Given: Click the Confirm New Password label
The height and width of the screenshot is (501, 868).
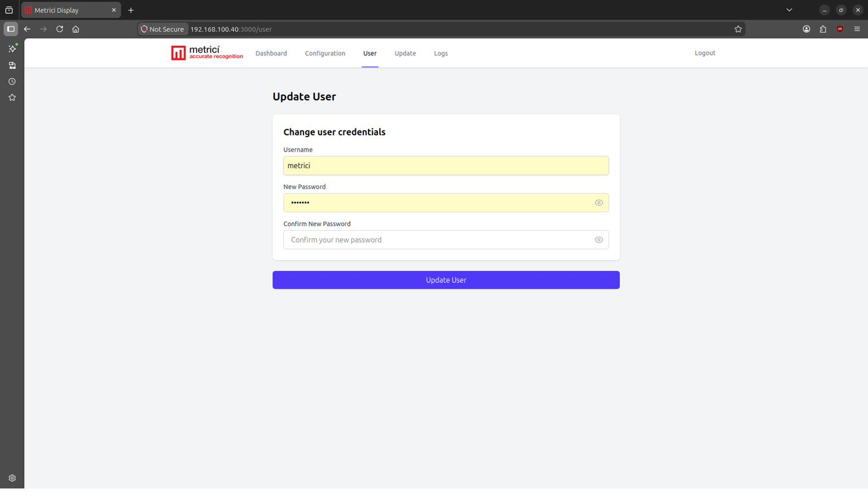Looking at the screenshot, I should coord(317,224).
